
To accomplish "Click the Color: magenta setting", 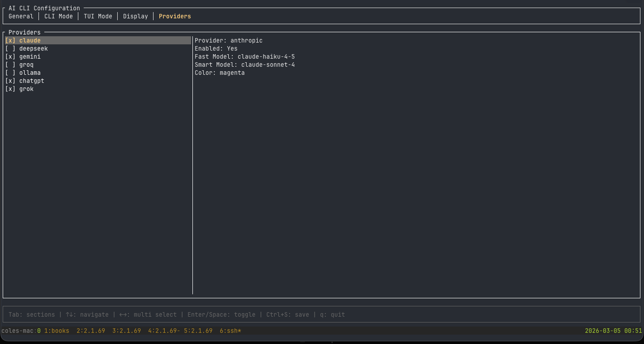I will 220,73.
